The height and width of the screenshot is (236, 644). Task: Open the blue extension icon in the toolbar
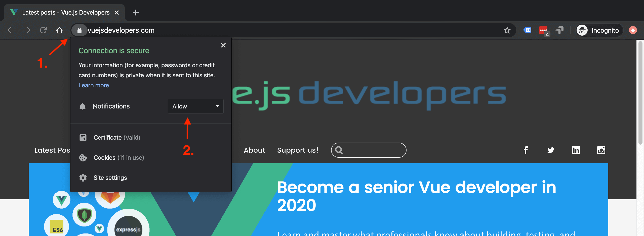[x=527, y=30]
